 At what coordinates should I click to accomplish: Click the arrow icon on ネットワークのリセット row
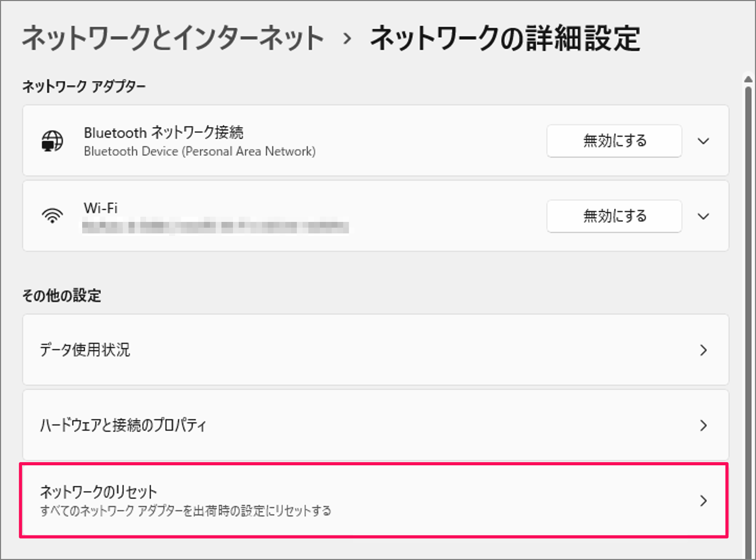coord(703,501)
